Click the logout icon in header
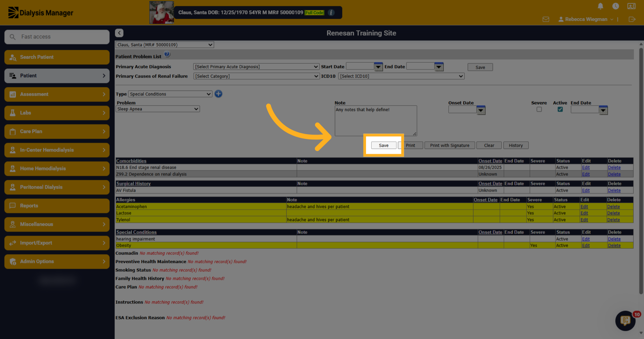This screenshot has height=339, width=644. tap(632, 19)
